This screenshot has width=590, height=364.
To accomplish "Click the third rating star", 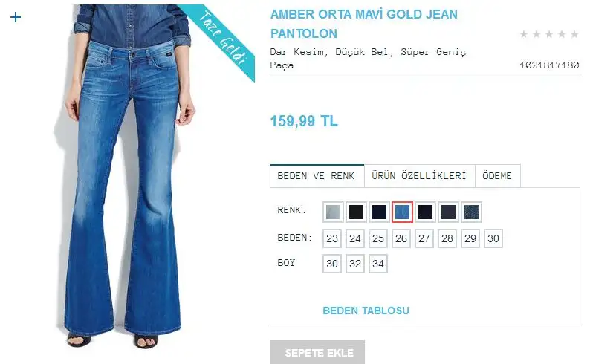I will (549, 34).
